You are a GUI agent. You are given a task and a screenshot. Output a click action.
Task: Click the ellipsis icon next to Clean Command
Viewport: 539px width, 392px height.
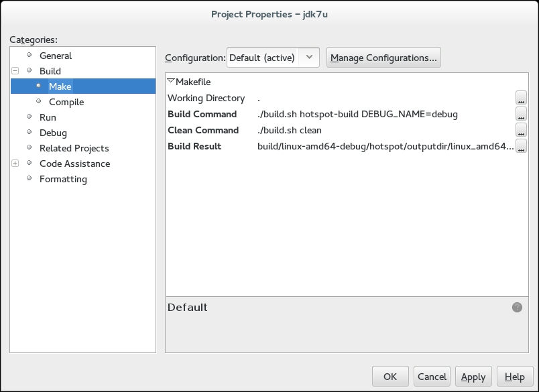[x=522, y=130]
